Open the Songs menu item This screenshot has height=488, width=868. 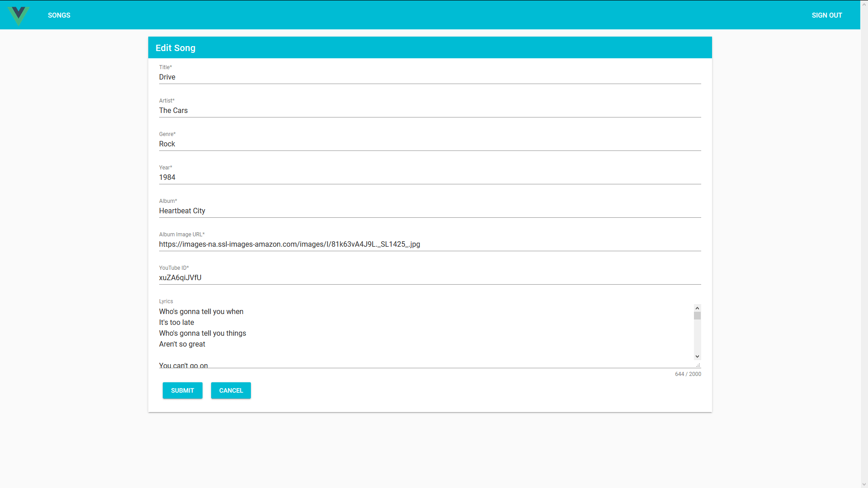(59, 15)
